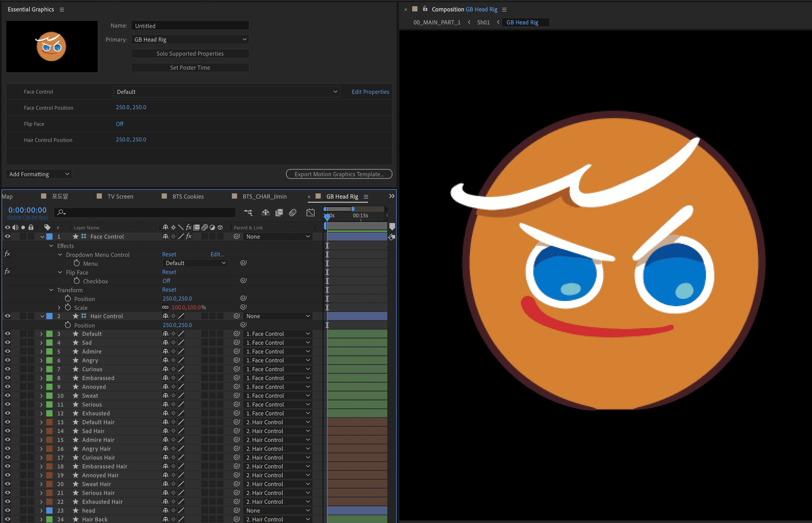
Task: Enable Motion Blur switch in the timeline toolbar
Action: coord(292,213)
